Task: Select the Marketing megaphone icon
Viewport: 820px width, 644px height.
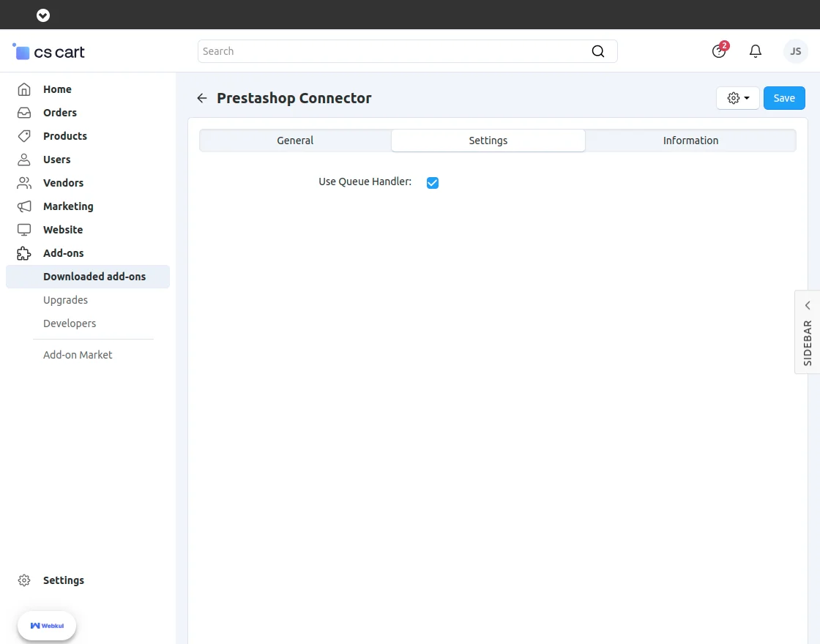Action: tap(24, 206)
